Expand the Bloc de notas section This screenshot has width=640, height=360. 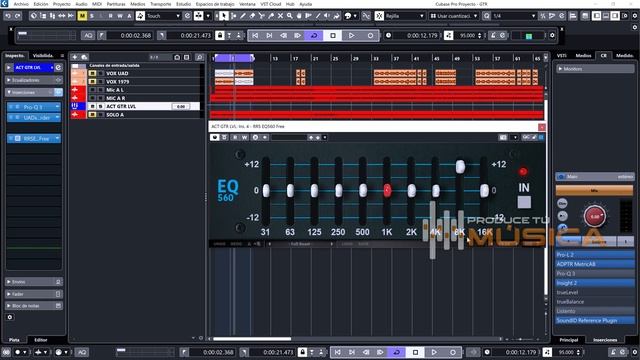tap(33, 306)
